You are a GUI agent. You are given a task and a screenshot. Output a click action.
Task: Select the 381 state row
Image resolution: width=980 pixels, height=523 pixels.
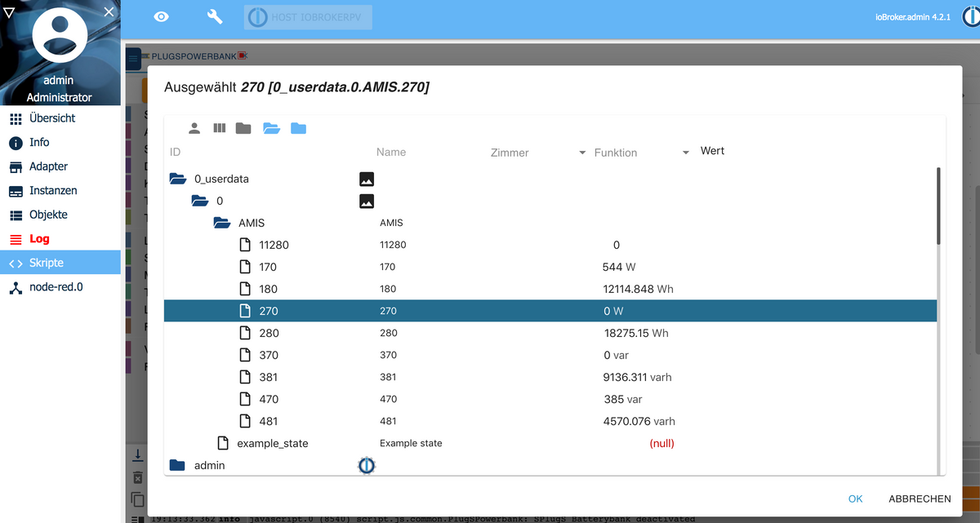(550, 377)
